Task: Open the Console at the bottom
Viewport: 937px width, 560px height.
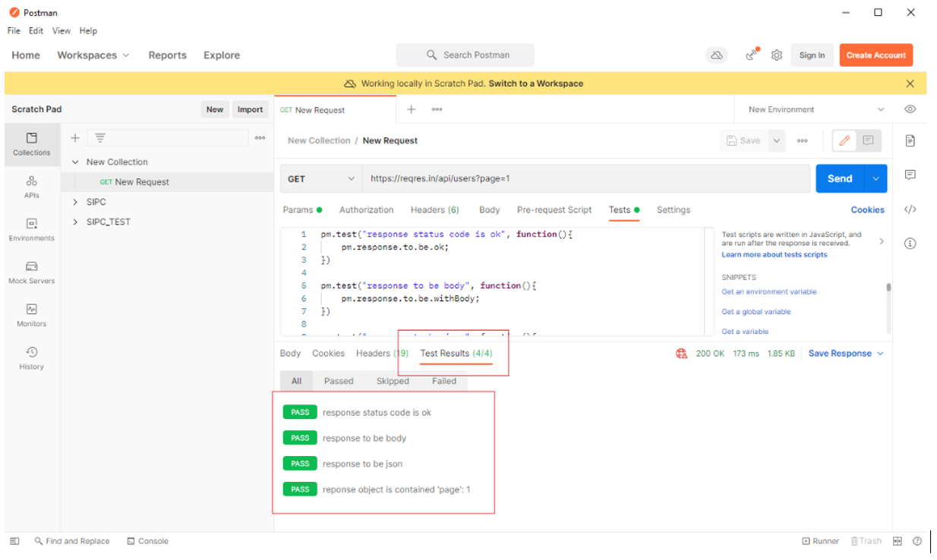Action: 147,541
